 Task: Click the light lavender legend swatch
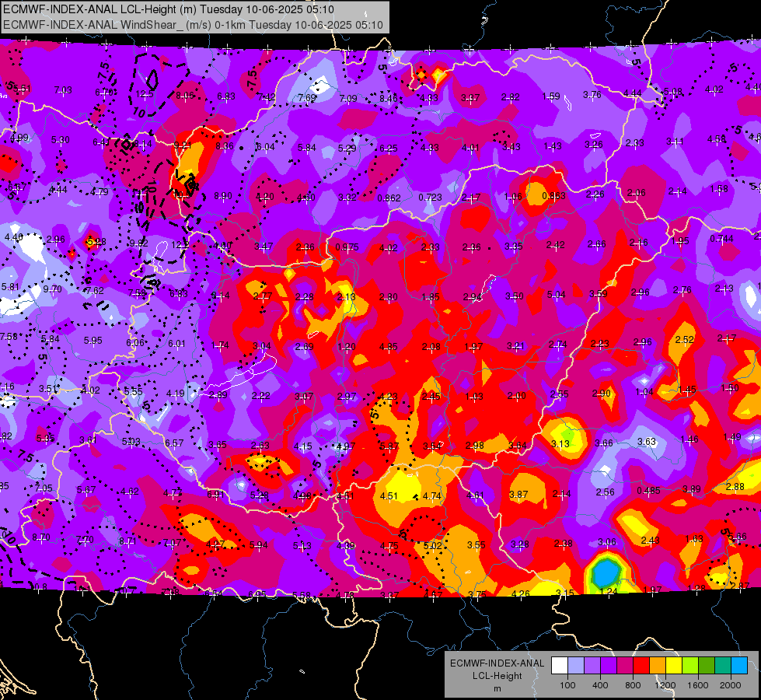coord(576,666)
